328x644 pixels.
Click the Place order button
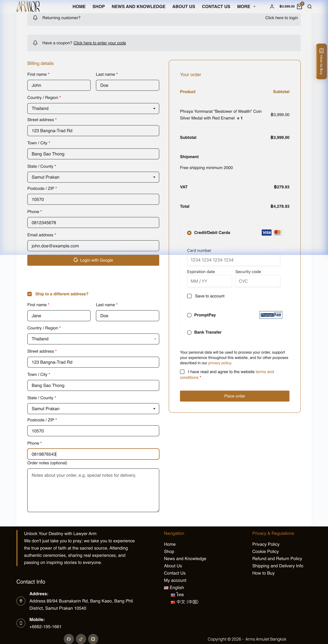234,396
